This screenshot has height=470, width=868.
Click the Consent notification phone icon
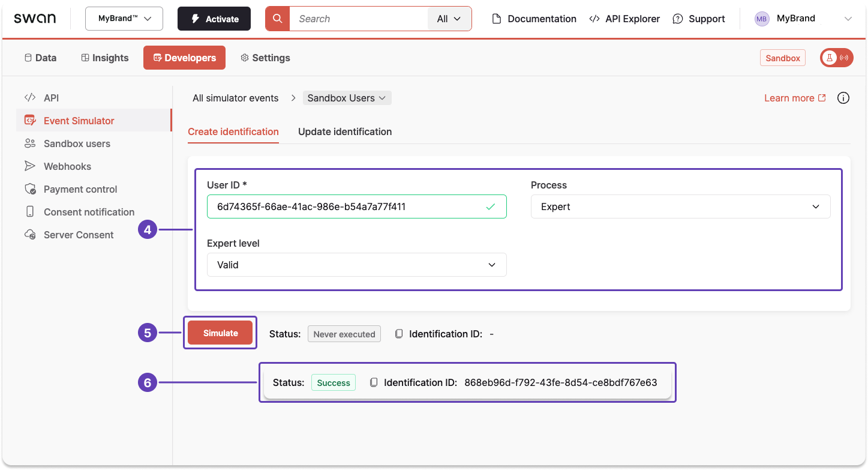point(30,212)
